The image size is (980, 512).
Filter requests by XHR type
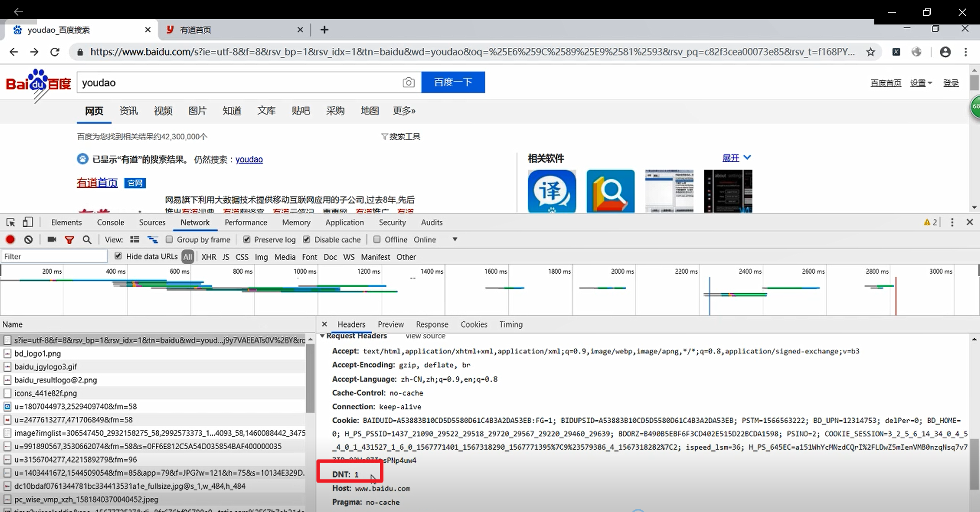[209, 257]
